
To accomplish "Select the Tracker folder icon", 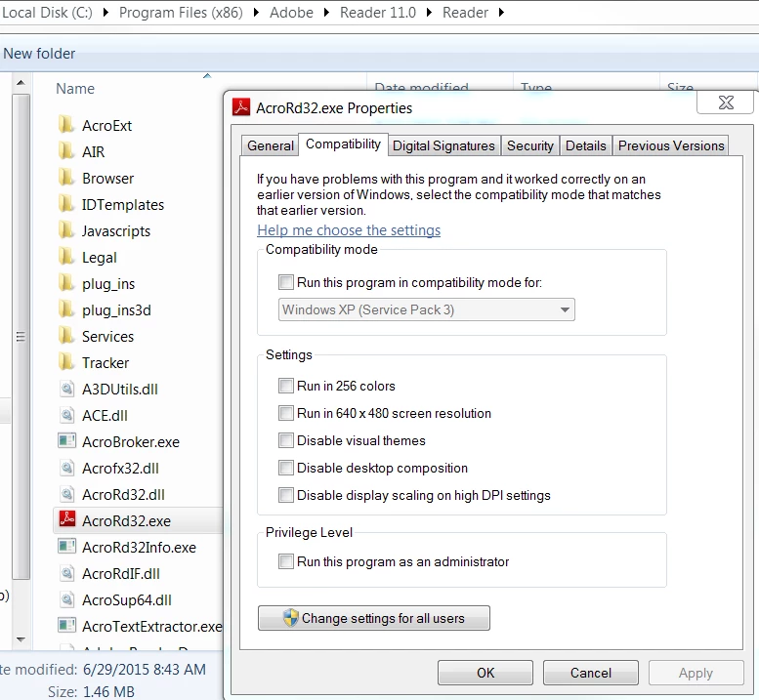I will pyautogui.click(x=66, y=362).
